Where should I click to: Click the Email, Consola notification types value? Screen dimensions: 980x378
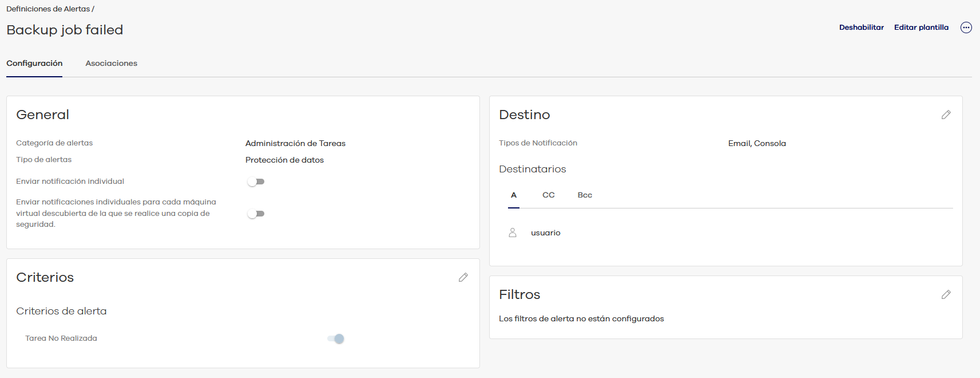(x=756, y=144)
